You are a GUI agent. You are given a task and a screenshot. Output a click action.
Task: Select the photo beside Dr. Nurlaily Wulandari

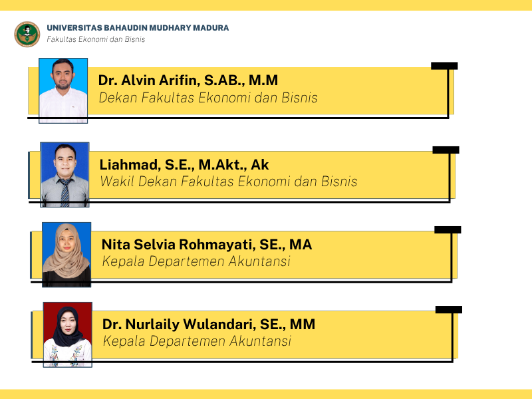click(x=67, y=334)
